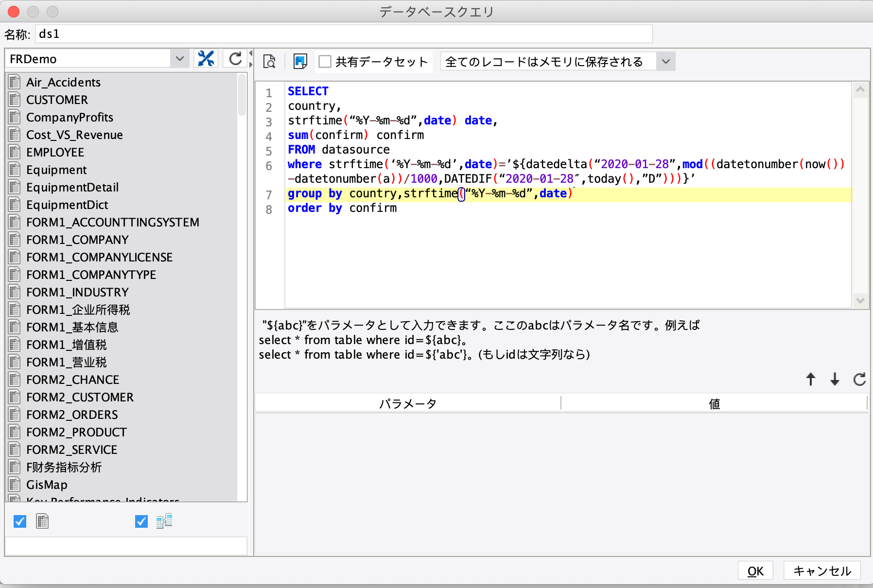
Task: Click the 値 column header
Action: 714,403
